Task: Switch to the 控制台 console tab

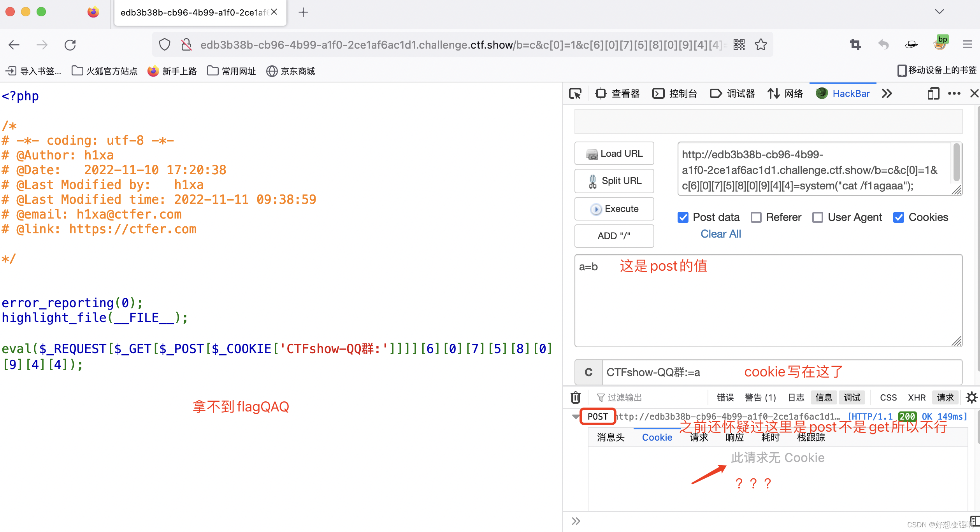Action: [x=675, y=94]
